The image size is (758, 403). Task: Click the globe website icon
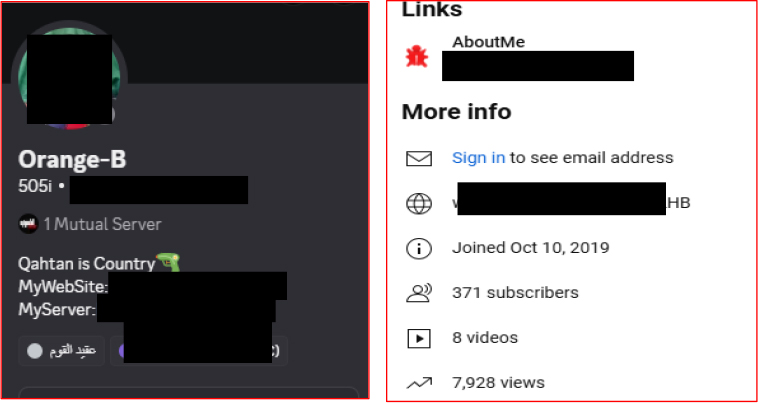[419, 203]
